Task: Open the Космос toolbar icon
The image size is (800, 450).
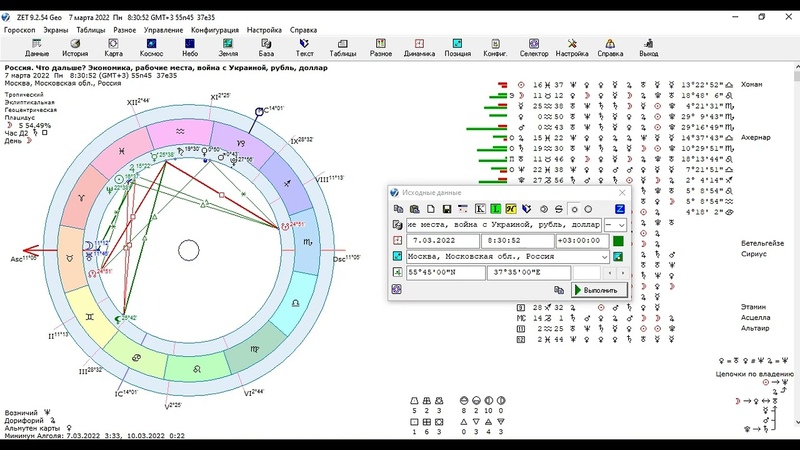Action: 152,47
